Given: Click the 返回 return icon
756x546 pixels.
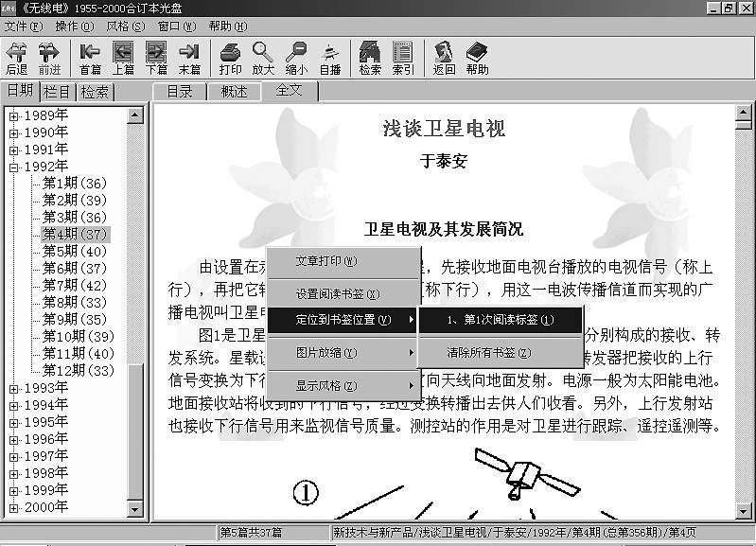Looking at the screenshot, I should click(x=444, y=59).
